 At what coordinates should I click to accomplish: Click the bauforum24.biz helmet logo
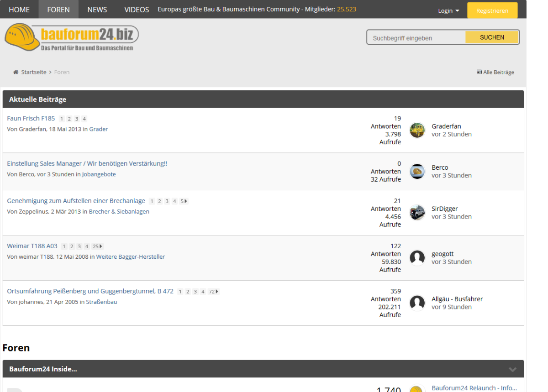(x=72, y=37)
